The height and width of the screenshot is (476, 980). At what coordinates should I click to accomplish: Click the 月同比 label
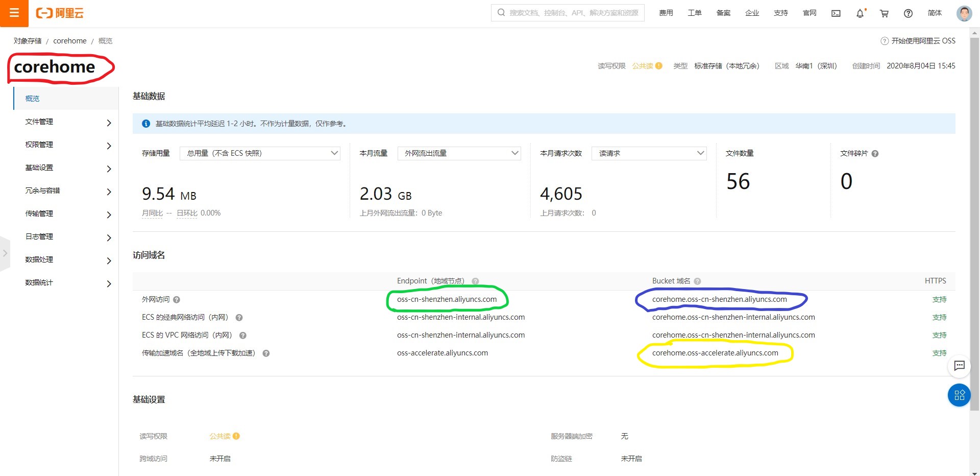click(x=152, y=213)
